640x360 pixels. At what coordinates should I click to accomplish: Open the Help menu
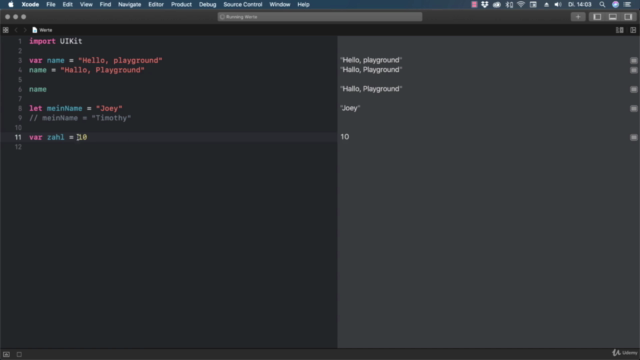pos(303,4)
